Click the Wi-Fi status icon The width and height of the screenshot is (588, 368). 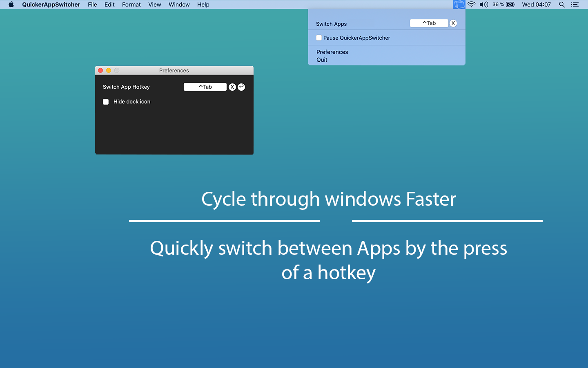(x=471, y=4)
